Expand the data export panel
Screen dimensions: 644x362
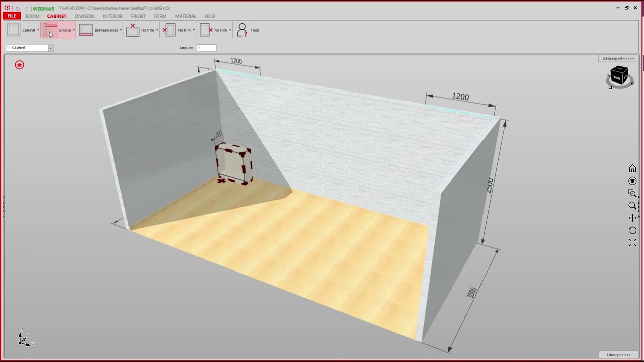[x=618, y=58]
